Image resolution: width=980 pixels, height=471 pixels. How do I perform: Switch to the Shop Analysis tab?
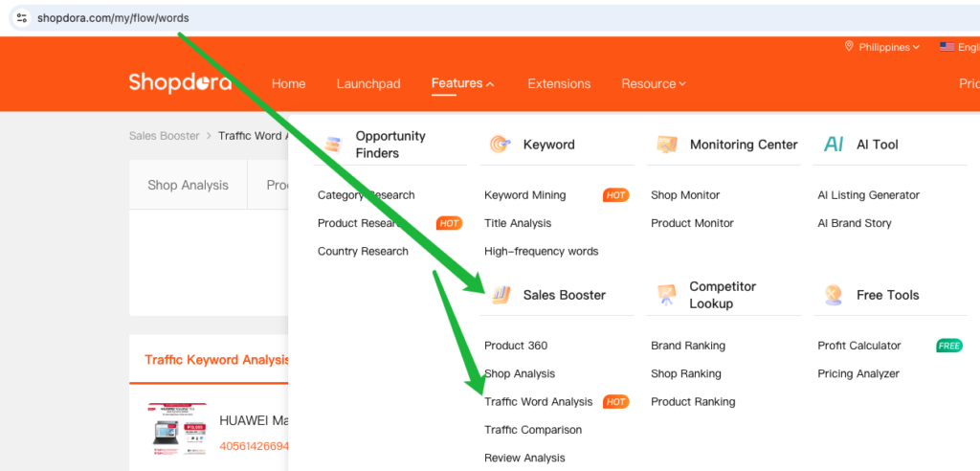pyautogui.click(x=188, y=185)
